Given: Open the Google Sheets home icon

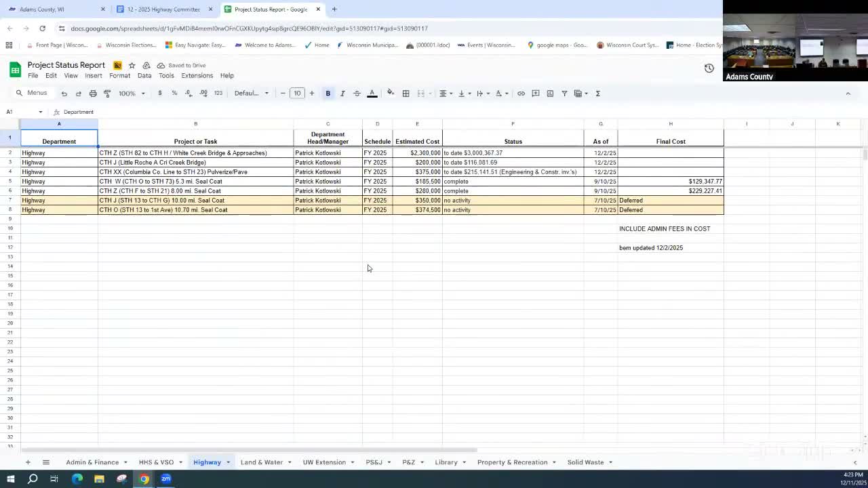Looking at the screenshot, I should (x=15, y=69).
